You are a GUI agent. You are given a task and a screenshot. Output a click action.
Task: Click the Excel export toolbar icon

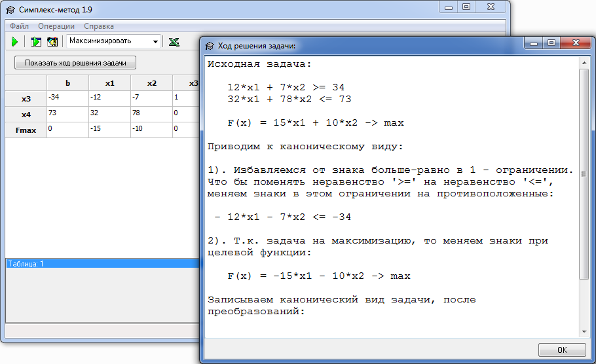coord(174,41)
